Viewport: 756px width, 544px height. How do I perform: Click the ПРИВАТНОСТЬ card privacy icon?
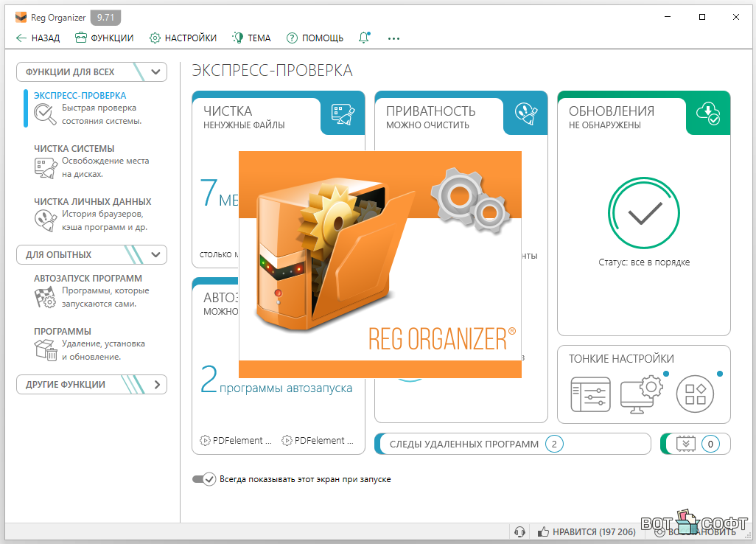point(526,114)
